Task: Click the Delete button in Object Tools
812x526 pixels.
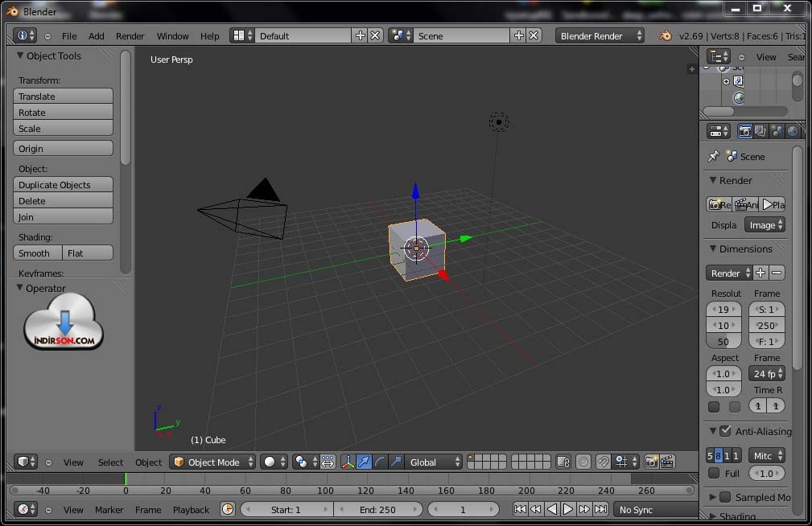Action: (x=64, y=200)
